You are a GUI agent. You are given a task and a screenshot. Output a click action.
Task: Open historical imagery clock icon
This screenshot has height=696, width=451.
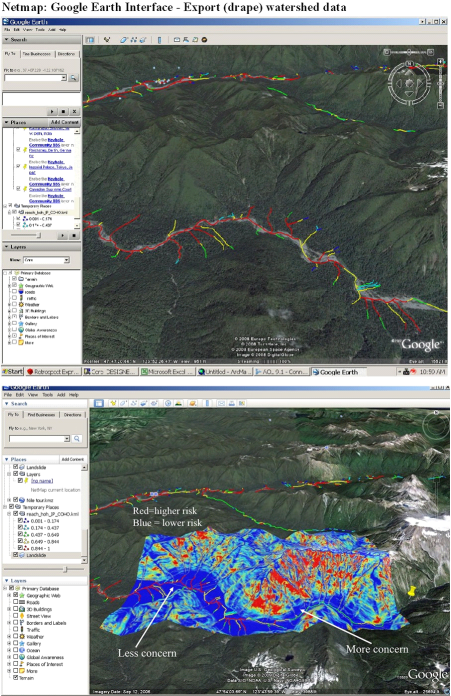(168, 403)
